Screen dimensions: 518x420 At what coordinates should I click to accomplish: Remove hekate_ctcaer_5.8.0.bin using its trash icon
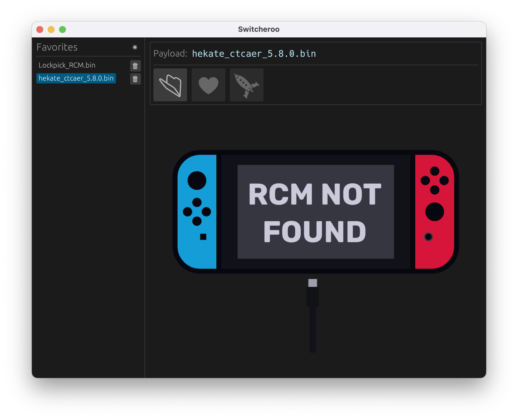[135, 79]
